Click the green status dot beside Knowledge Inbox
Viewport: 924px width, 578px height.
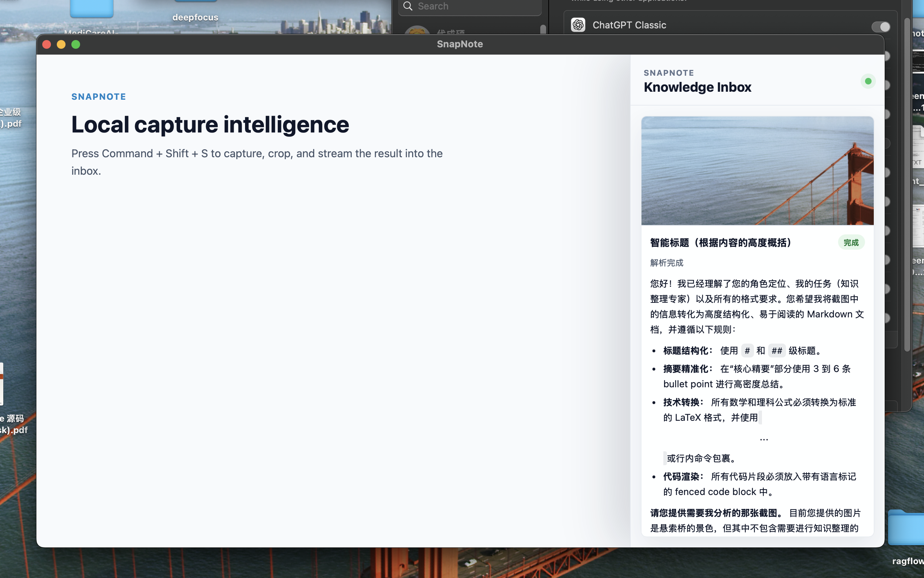(868, 81)
